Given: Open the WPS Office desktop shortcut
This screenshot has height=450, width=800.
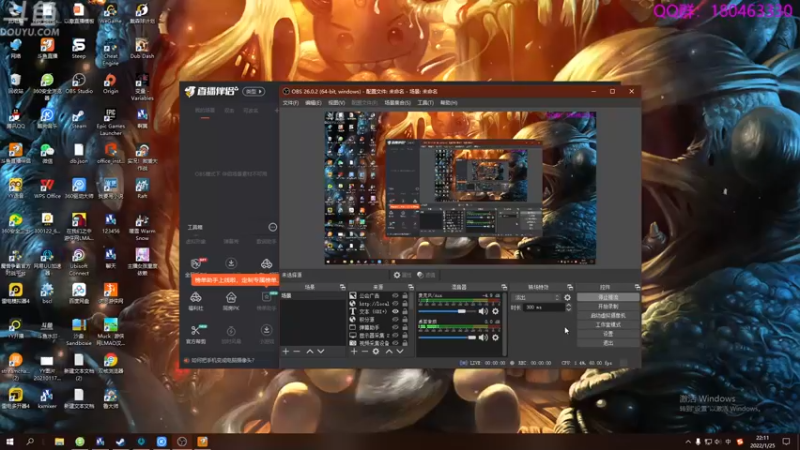Looking at the screenshot, I should (47, 189).
